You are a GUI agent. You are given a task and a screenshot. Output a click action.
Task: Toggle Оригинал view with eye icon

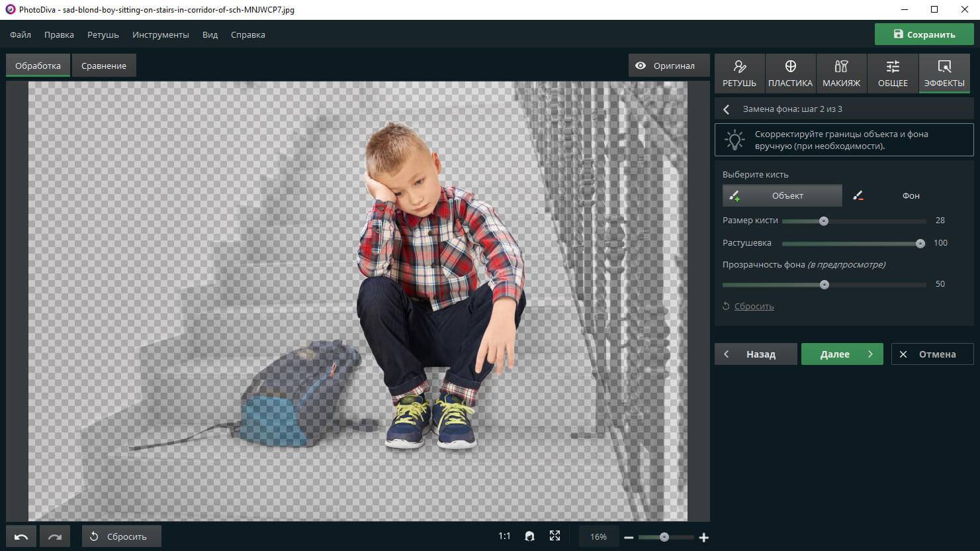point(665,66)
